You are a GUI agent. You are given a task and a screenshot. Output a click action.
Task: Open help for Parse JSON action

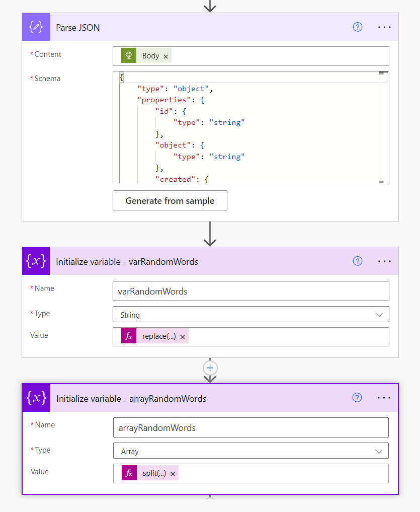(358, 27)
